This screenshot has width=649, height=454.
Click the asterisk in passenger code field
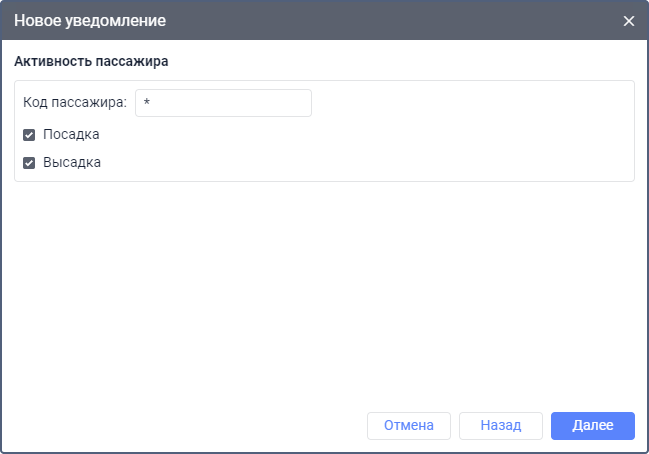[147, 104]
